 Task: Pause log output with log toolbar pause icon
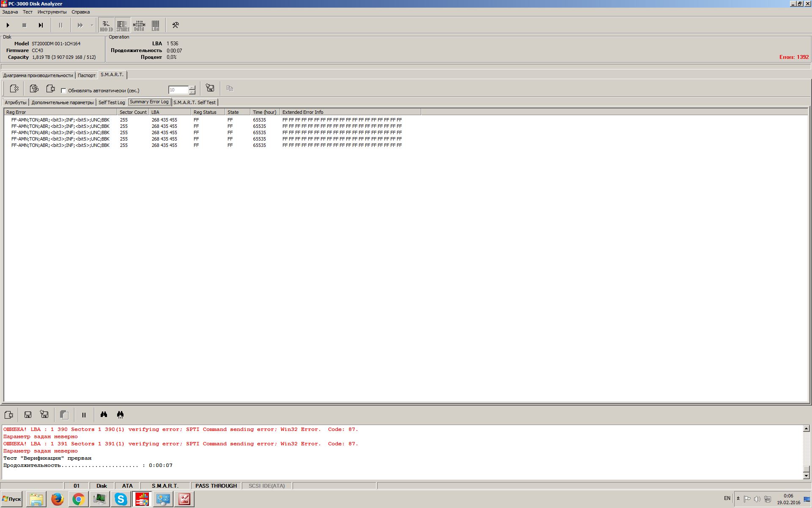(x=84, y=415)
